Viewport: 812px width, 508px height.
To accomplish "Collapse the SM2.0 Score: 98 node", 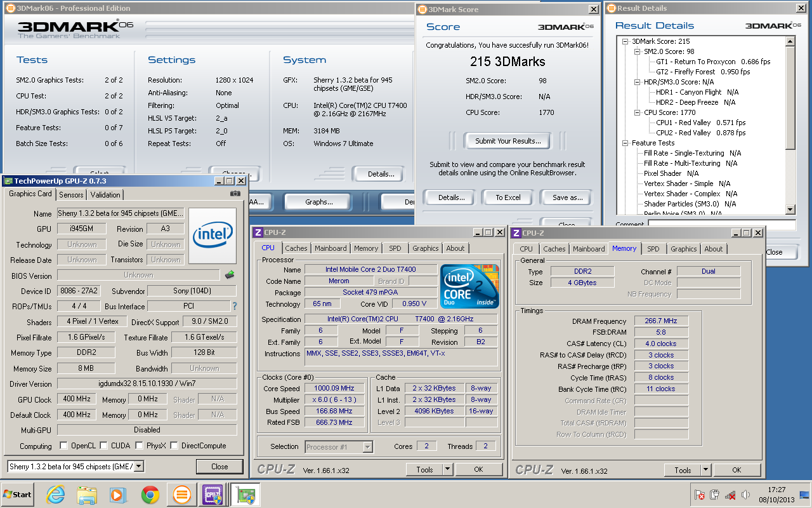I will (637, 51).
